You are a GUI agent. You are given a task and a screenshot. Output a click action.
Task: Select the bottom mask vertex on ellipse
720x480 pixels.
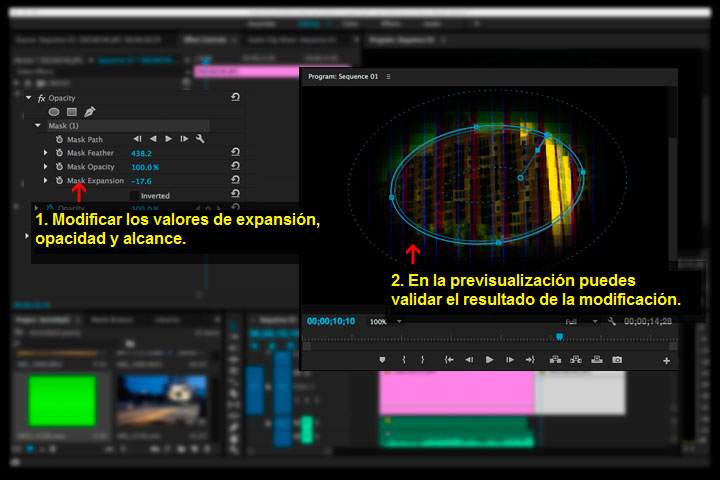tap(499, 242)
